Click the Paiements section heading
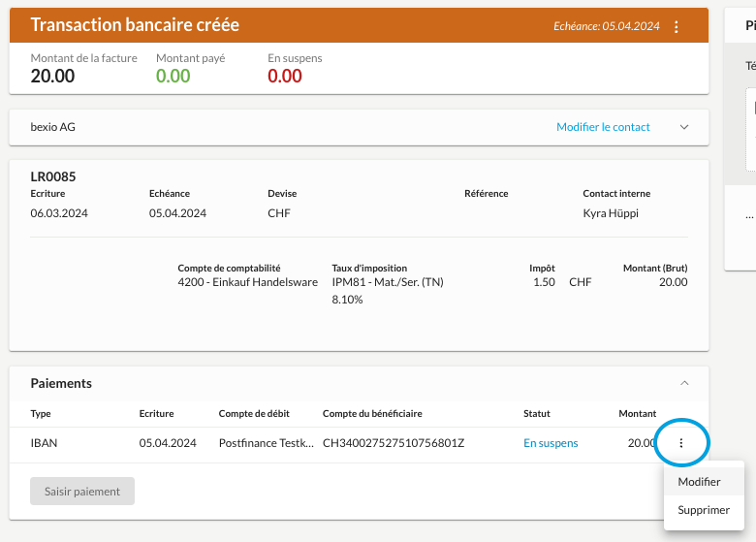Viewport: 756px width, 542px height. (61, 383)
